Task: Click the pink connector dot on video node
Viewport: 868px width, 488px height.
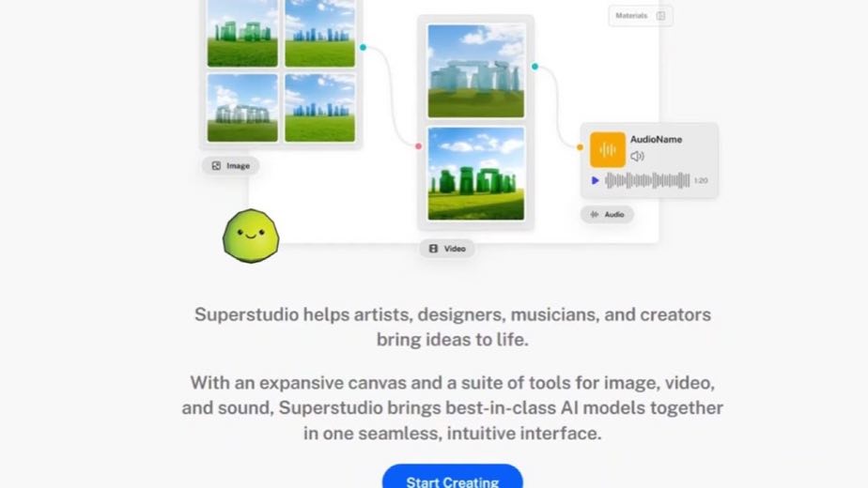Action: 419,146
